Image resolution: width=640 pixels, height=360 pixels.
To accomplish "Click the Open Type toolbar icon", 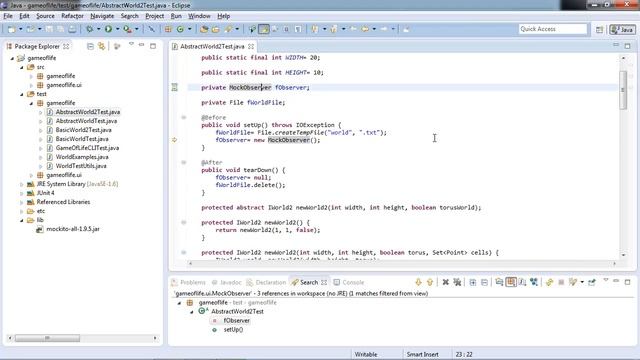I will (x=204, y=29).
